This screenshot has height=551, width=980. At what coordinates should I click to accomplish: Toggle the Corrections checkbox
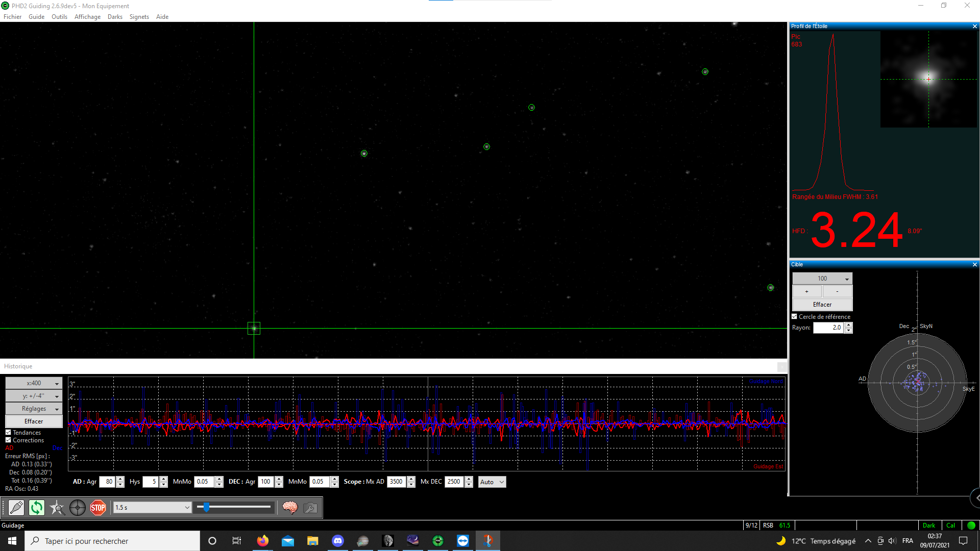[x=8, y=440]
